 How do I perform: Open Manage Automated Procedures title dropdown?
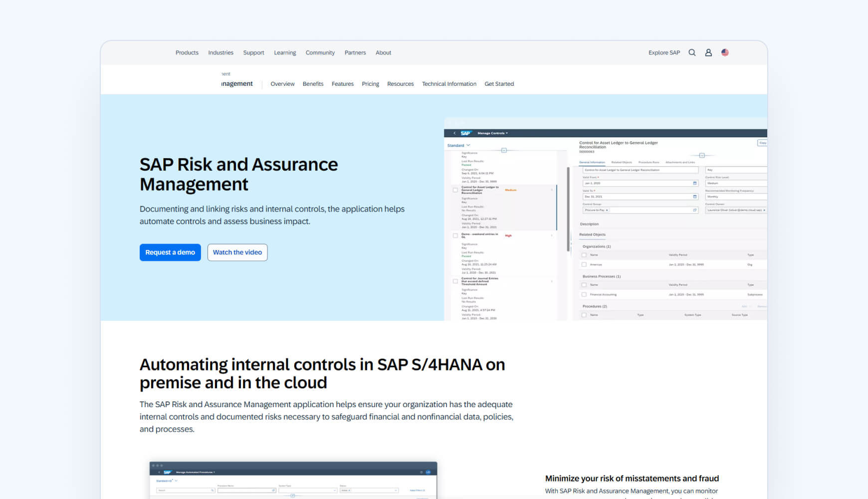(196, 472)
